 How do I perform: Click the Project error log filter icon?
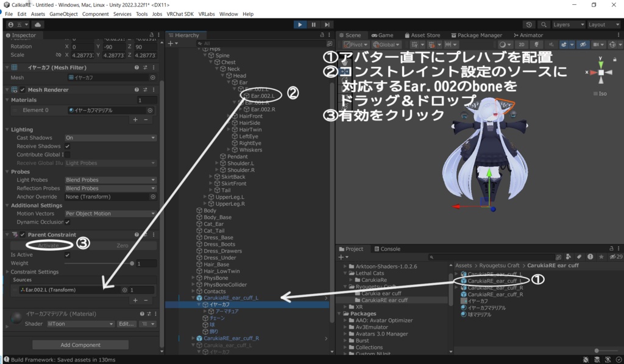590,257
